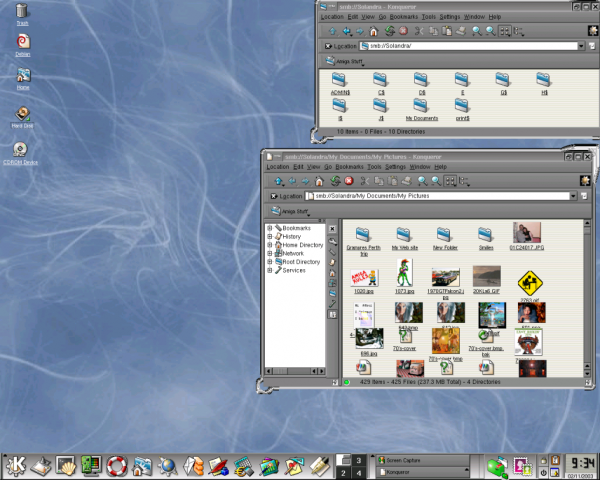Click the vertical scrollbar up arrow in My Pictures

587,223
